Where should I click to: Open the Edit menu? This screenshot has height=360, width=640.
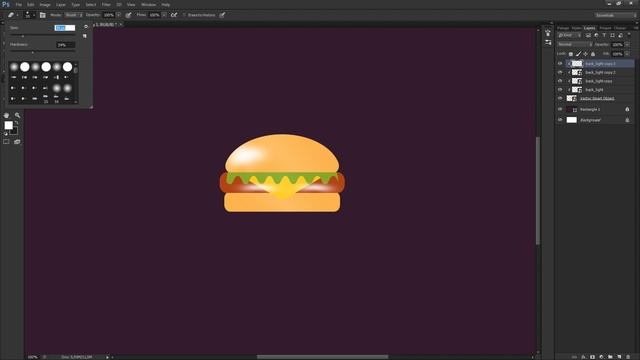pos(31,4)
